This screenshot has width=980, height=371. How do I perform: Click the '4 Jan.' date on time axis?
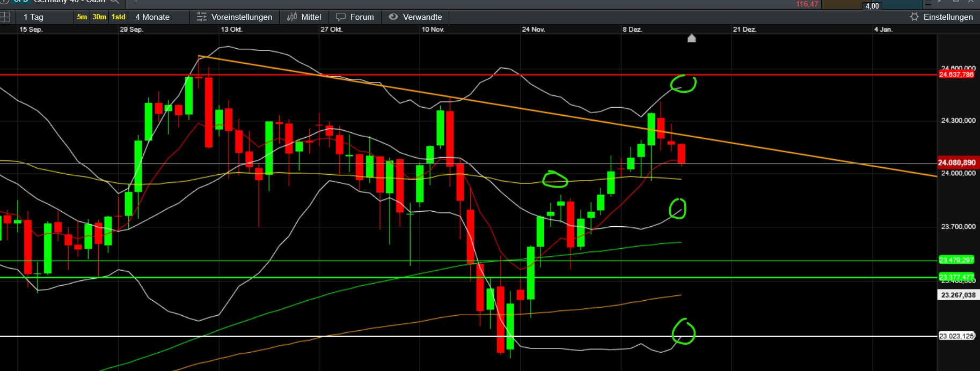[883, 29]
